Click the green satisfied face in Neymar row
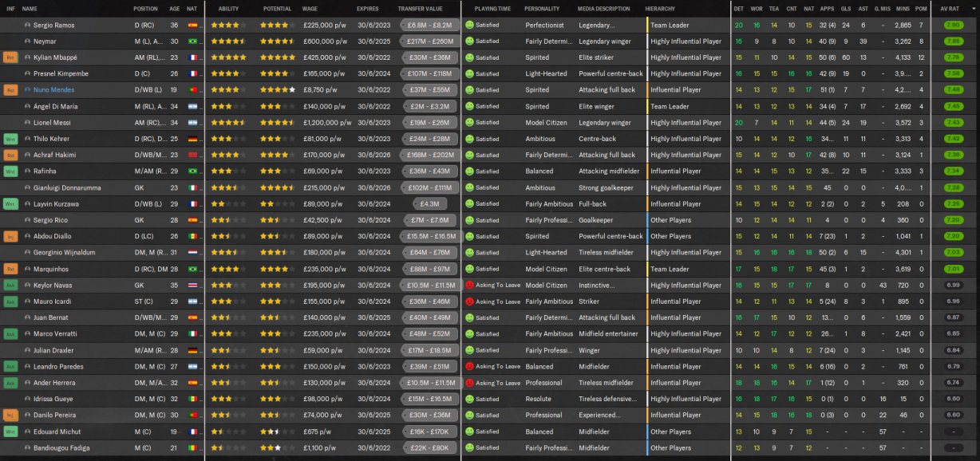Screen dimensions: 980x461 pos(469,41)
